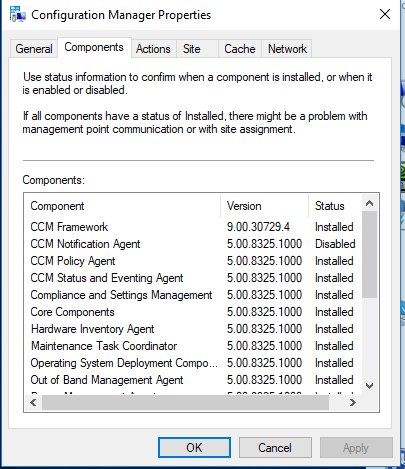The height and width of the screenshot is (469, 405).
Task: Select the Maintenance Task Coordinator row
Action: pyautogui.click(x=193, y=346)
